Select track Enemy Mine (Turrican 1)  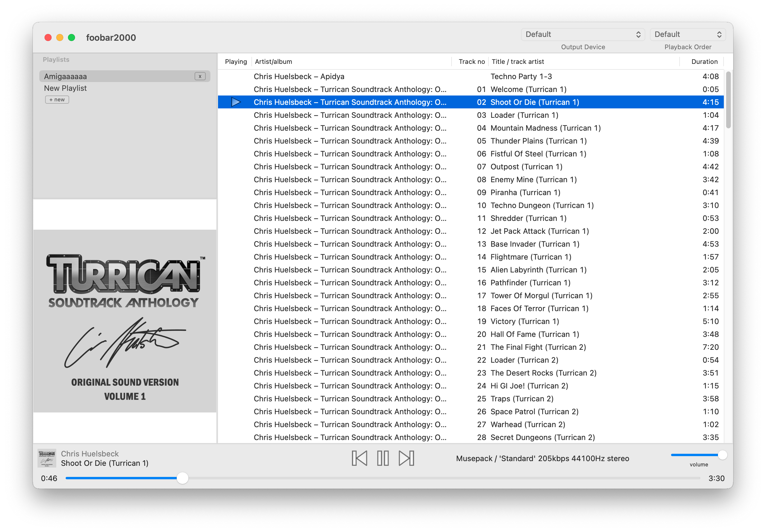(x=471, y=179)
